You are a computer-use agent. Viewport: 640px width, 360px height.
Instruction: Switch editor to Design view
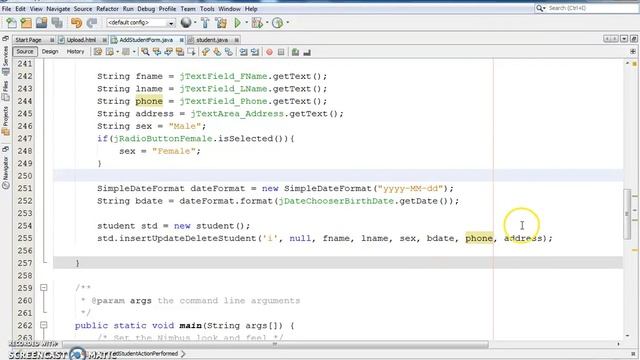(x=50, y=51)
